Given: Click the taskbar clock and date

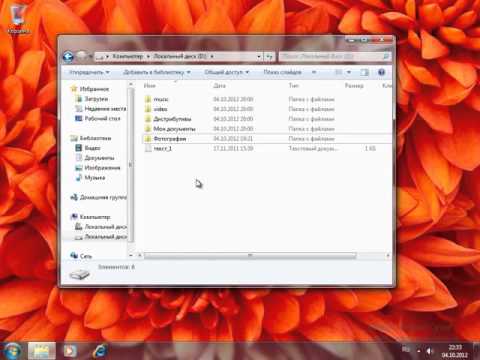Looking at the screenshot, I should 455,351.
